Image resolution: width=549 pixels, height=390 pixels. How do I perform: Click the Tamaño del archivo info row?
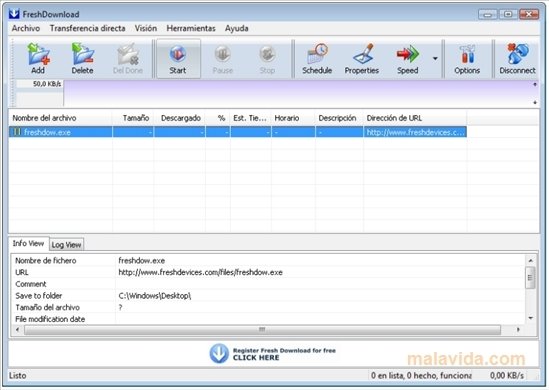point(268,307)
